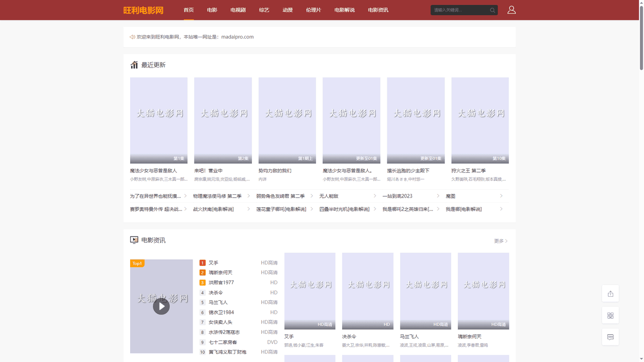
Task: Click 马兰飞人 title below poster
Action: click(x=409, y=337)
